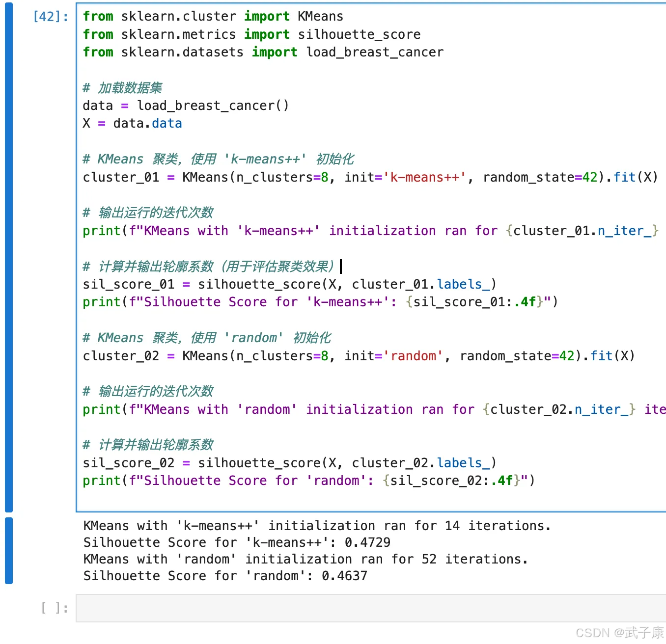This screenshot has width=666, height=644.
Task: Click the line 'data = load_breast_cancer()'
Action: tap(186, 106)
